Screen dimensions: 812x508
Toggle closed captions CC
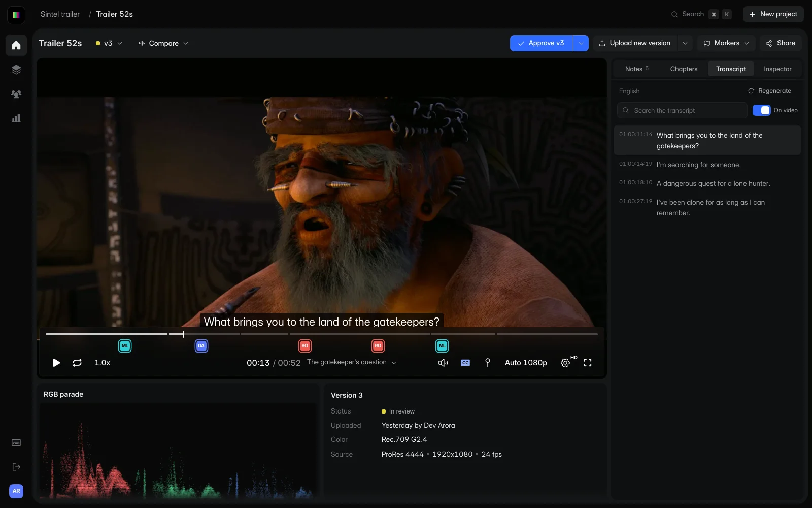465,363
